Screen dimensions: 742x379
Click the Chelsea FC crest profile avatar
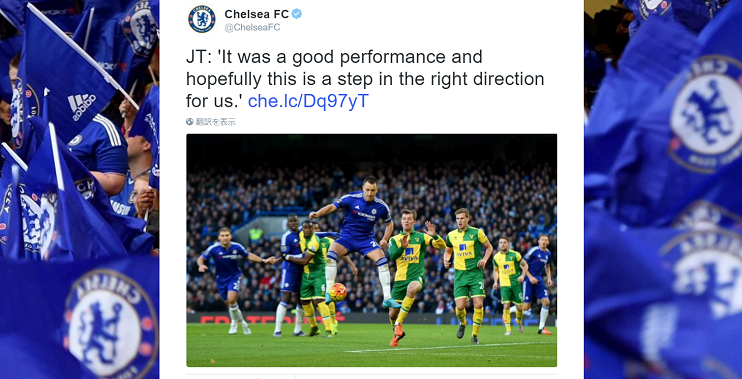202,19
